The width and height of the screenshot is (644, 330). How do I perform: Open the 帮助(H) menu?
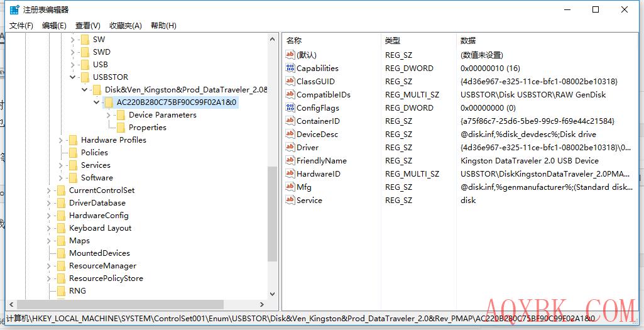click(163, 26)
